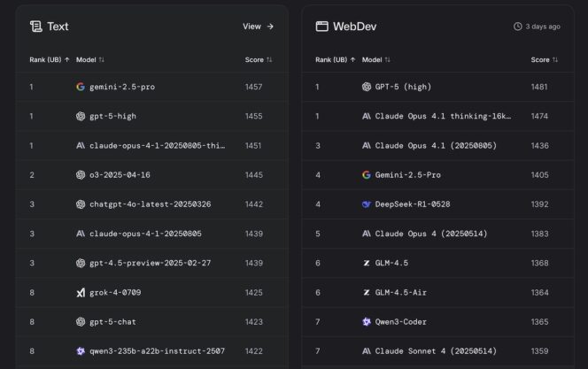Open the o3-2025-04-16 model entry
588x369 pixels.
pyautogui.click(x=120, y=175)
